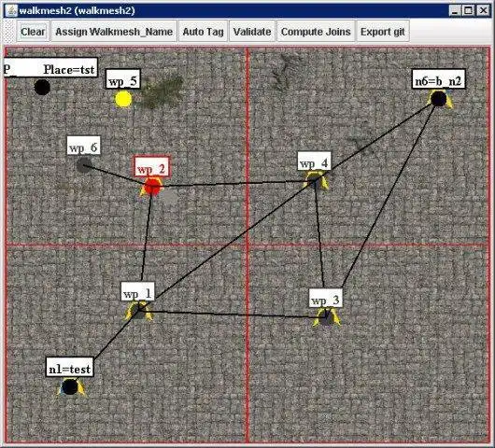Select the red wp_2 waypoint node
Screen dimensions: 495x448
pos(152,186)
